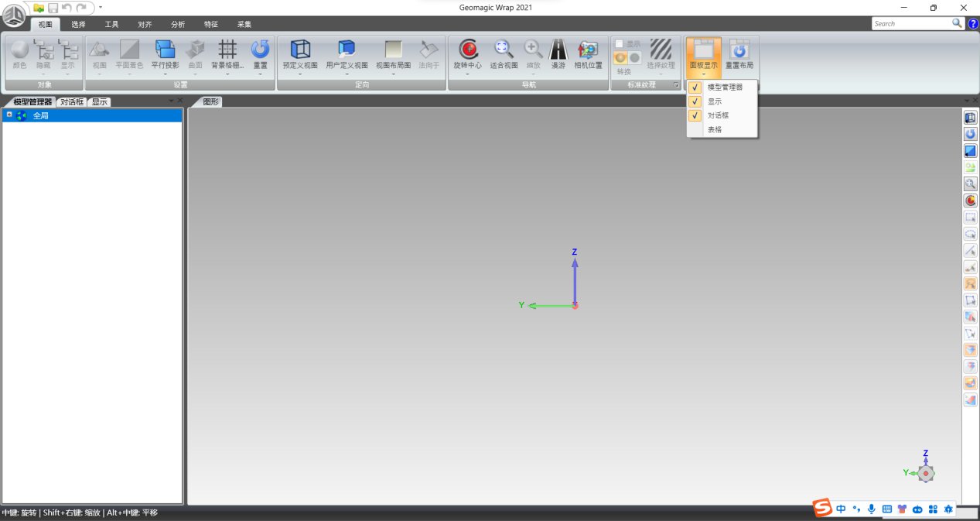This screenshot has width=980, height=521.
Task: Click the 显示 object tree icon
Action: (x=68, y=50)
